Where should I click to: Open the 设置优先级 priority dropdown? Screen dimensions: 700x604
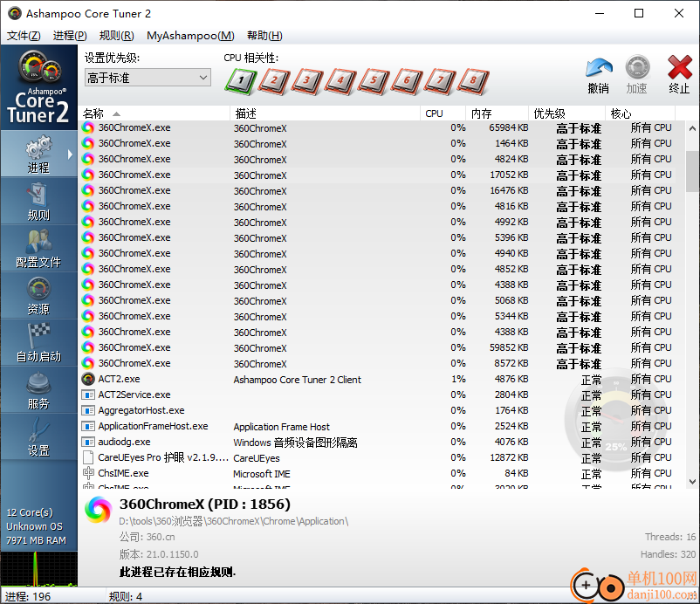click(148, 78)
